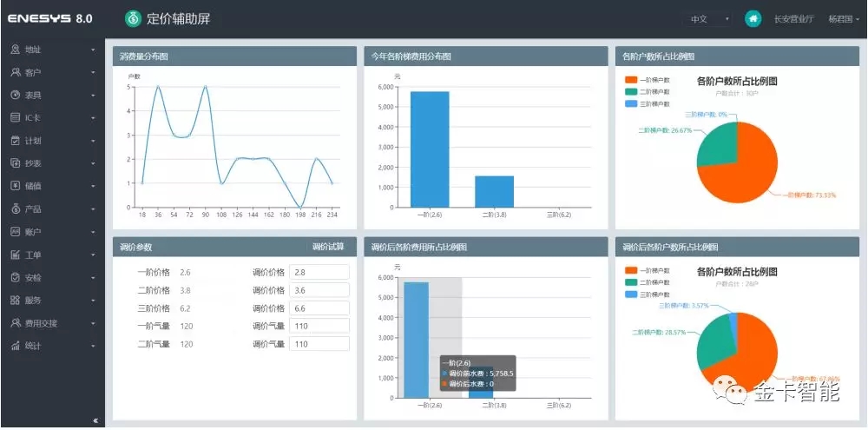868x430 pixels.
Task: Open the 工单 menu item
Action: [53, 255]
